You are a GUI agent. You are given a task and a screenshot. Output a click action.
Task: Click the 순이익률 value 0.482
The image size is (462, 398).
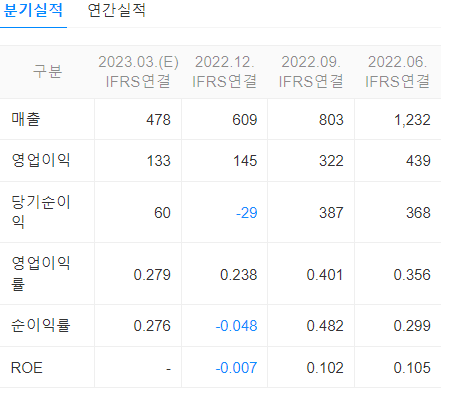click(x=325, y=326)
